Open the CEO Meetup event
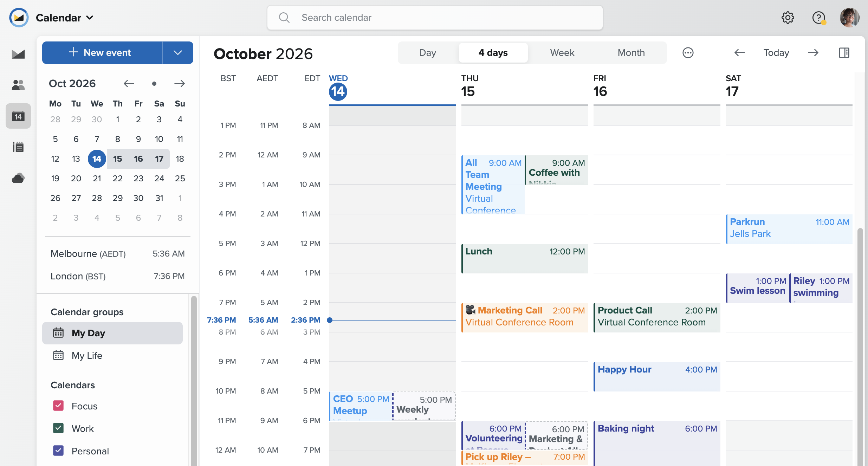Viewport: 868px width, 466px height. click(x=361, y=406)
